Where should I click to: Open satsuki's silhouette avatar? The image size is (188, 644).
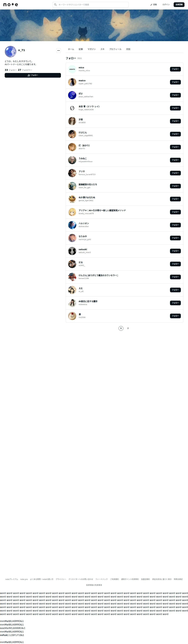point(72,251)
